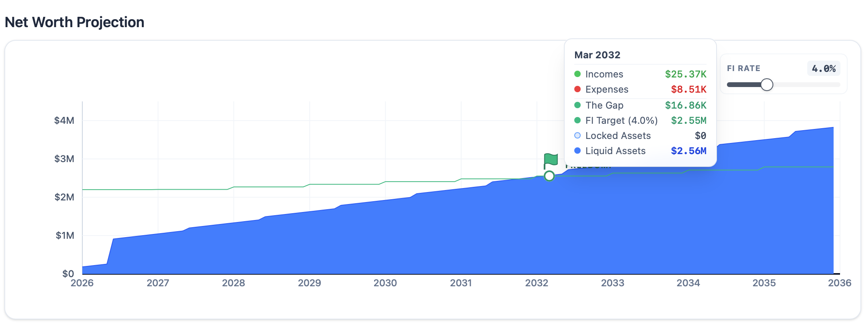Click the 'Net Worth Projection' heading

click(74, 22)
